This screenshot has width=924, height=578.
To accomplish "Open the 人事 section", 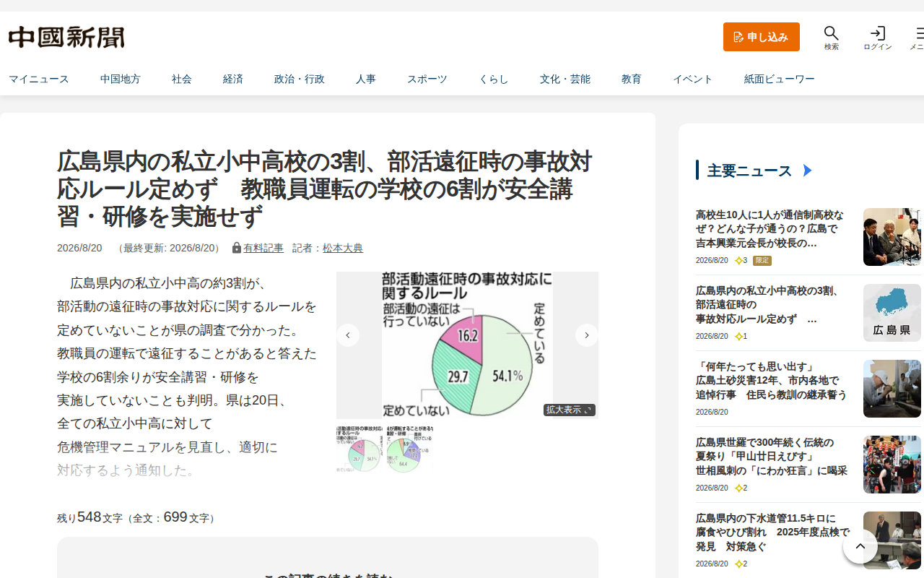I will (x=366, y=79).
